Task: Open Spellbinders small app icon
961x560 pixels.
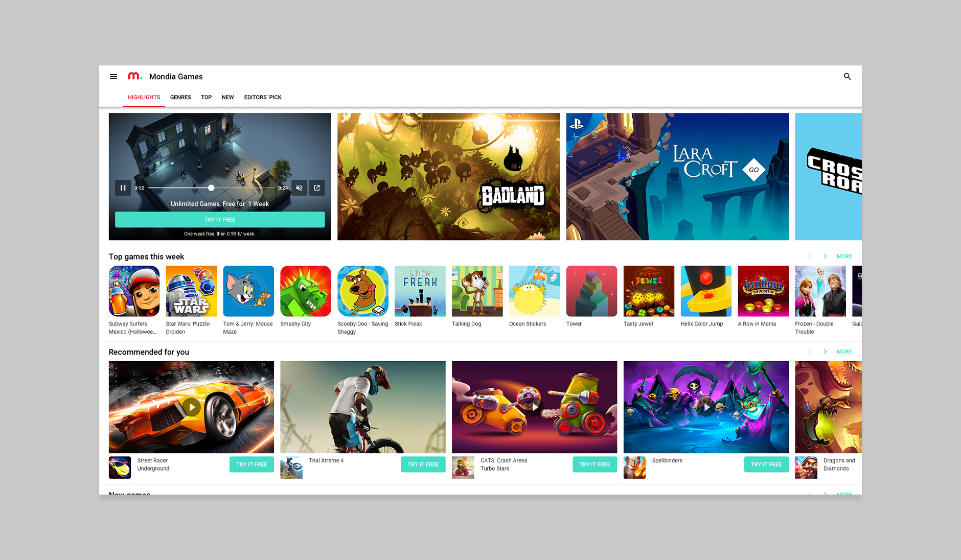Action: pyautogui.click(x=635, y=468)
